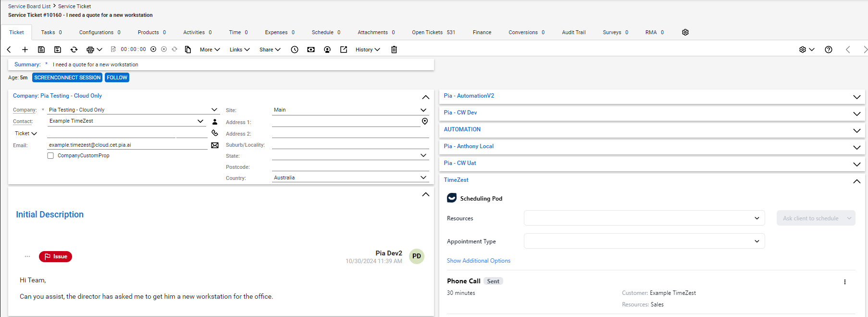Open the time entry notes icon beside the stopwatch

[x=113, y=49]
